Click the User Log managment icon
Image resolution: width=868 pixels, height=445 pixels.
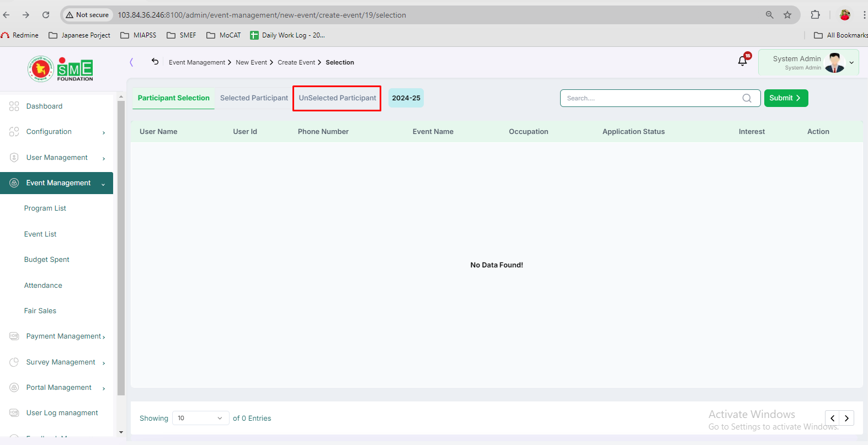14,413
